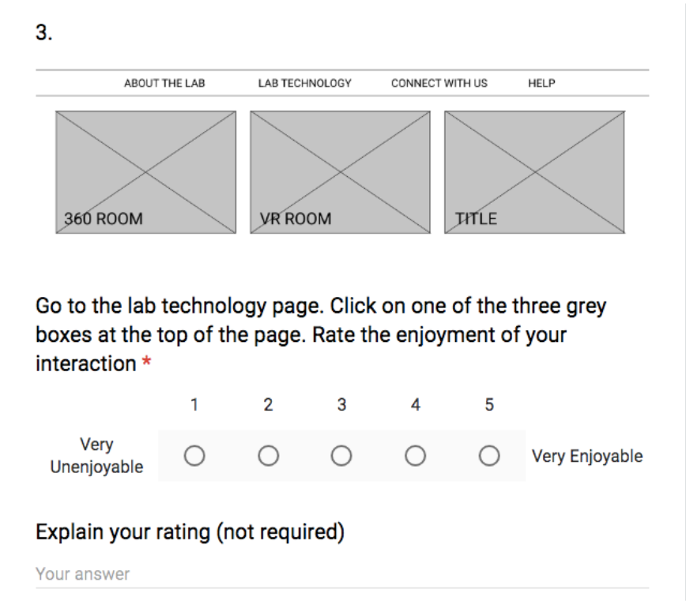
Task: Choose rating 2 on enjoyment scale
Action: [x=268, y=456]
